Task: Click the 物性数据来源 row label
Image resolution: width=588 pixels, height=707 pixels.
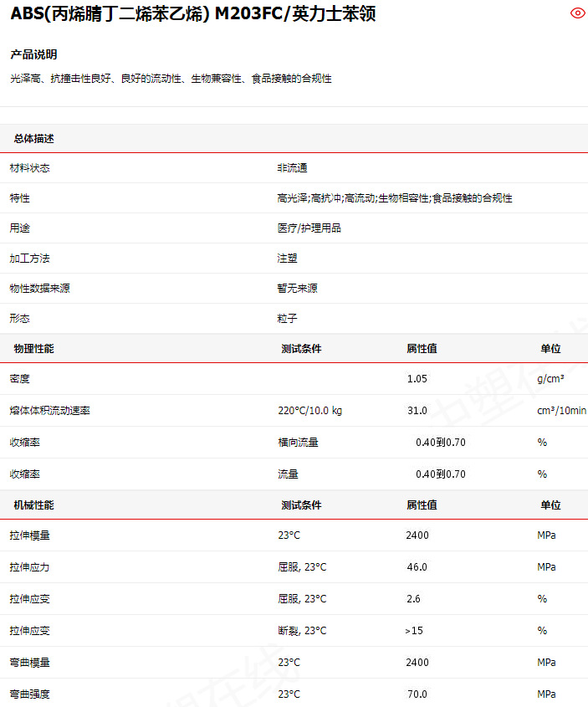Action: coord(39,289)
